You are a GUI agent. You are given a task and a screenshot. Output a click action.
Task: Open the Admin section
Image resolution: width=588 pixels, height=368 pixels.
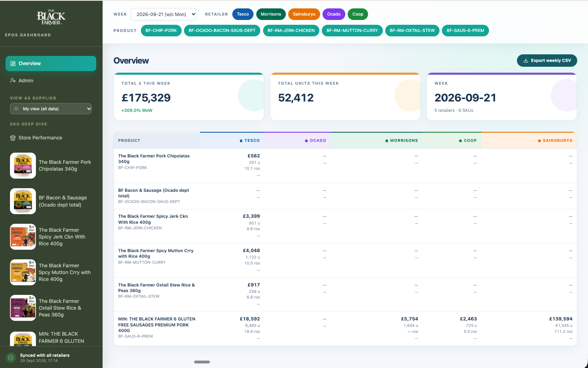pos(51,80)
